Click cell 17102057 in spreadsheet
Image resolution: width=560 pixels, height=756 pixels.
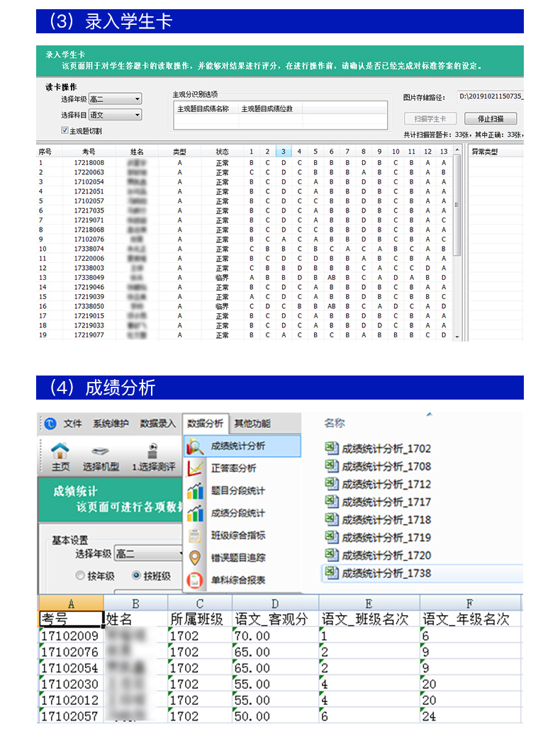coord(71,716)
